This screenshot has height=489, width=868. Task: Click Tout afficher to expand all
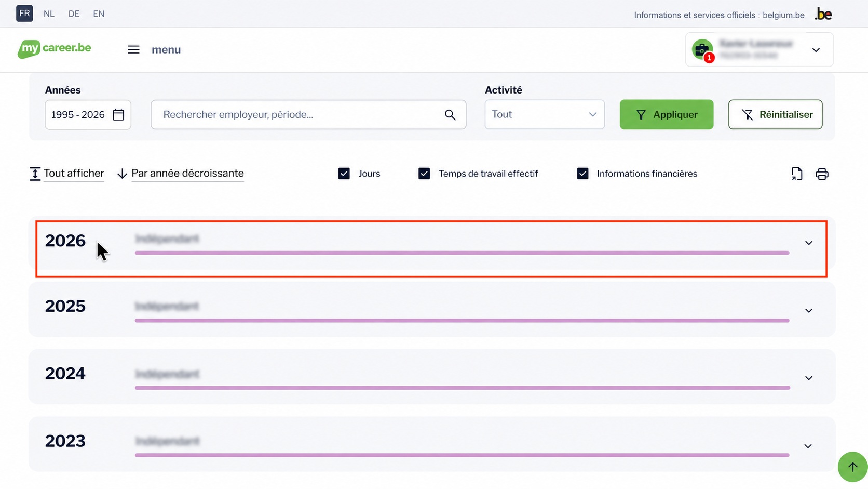pyautogui.click(x=67, y=174)
